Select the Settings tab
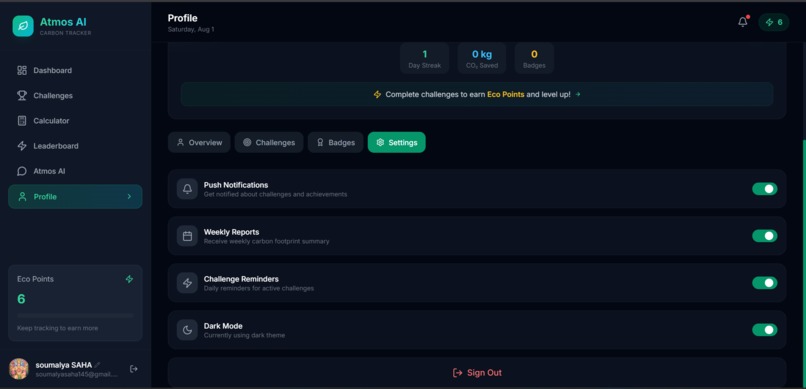This screenshot has width=806, height=389. pos(396,142)
